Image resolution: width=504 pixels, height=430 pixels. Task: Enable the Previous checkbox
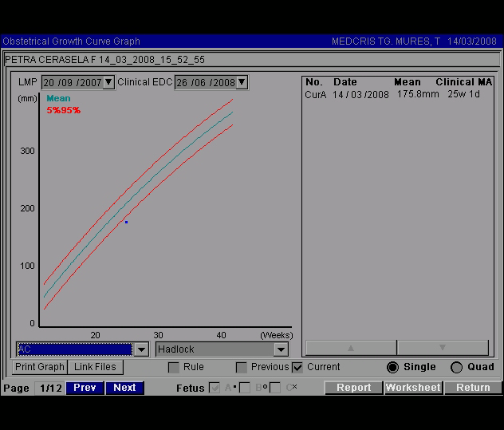coord(242,368)
